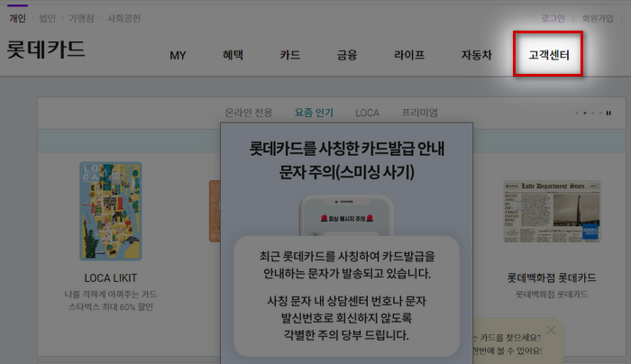Viewport: 631px width, 364px height.
Task: Open the MY menu
Action: click(x=178, y=55)
